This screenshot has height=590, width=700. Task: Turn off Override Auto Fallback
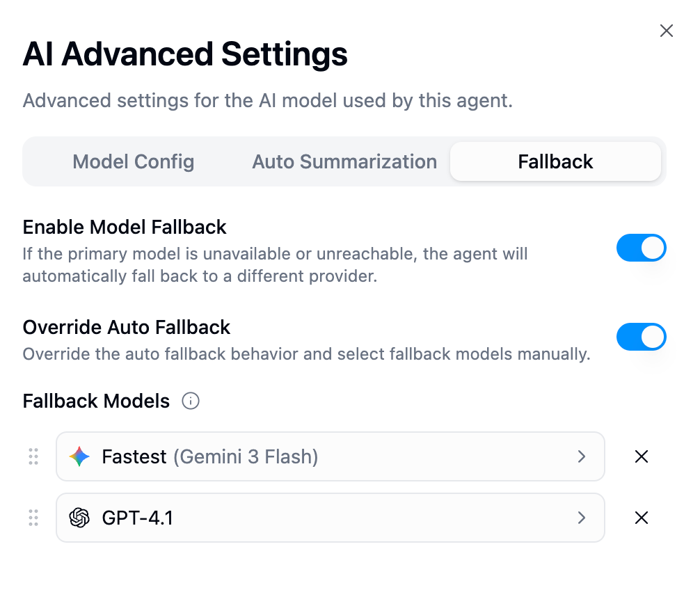click(x=641, y=337)
